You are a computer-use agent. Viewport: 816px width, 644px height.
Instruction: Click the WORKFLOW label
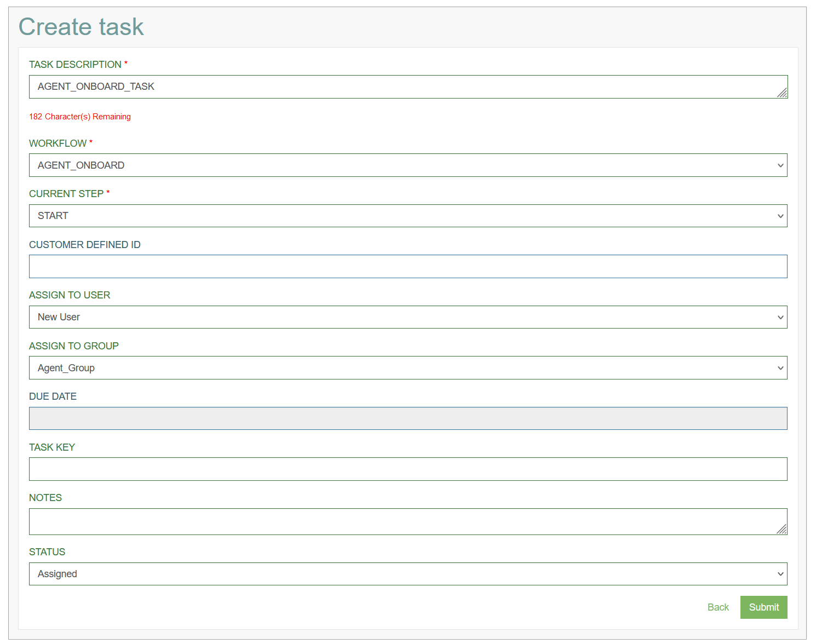[x=58, y=143]
